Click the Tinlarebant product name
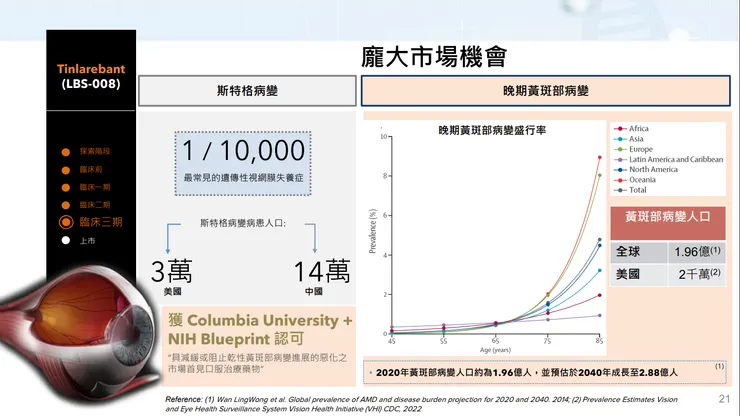The width and height of the screenshot is (740, 416). (x=91, y=69)
